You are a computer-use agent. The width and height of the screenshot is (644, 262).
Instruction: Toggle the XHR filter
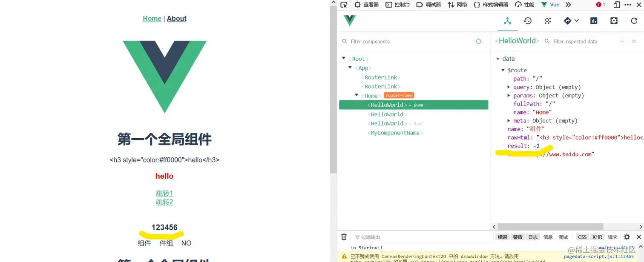(x=597, y=237)
